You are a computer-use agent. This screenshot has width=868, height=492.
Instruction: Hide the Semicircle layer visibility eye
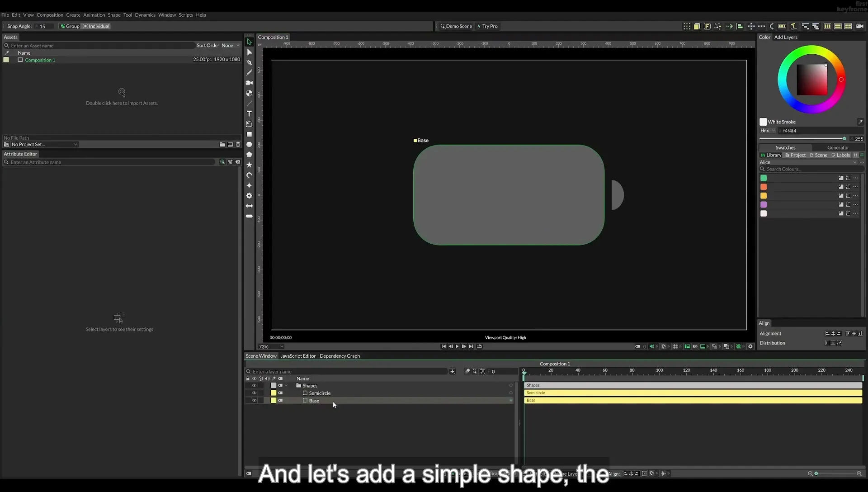pos(254,393)
